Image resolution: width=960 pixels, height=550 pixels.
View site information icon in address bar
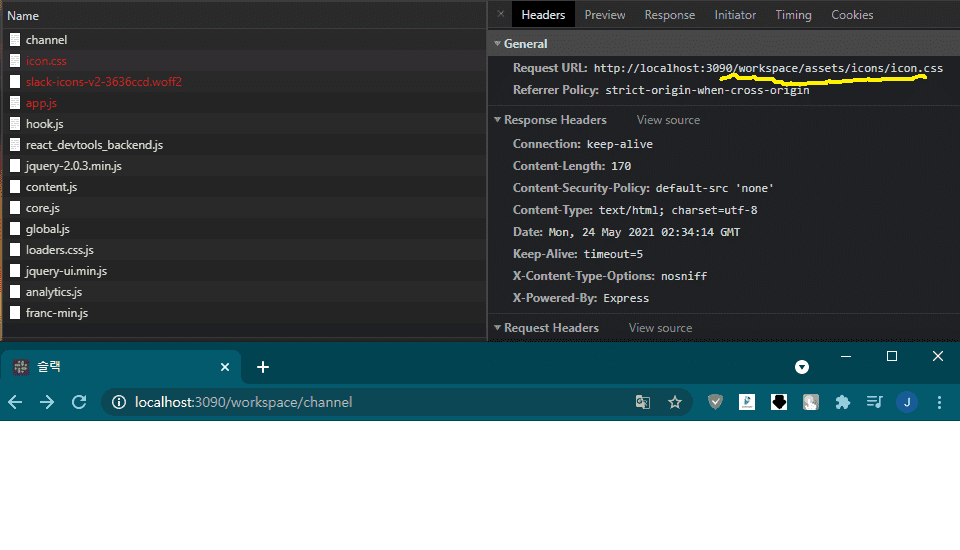tap(119, 402)
